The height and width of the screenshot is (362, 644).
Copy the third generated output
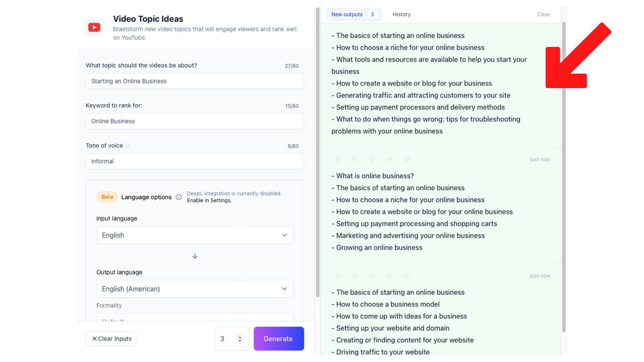355,276
